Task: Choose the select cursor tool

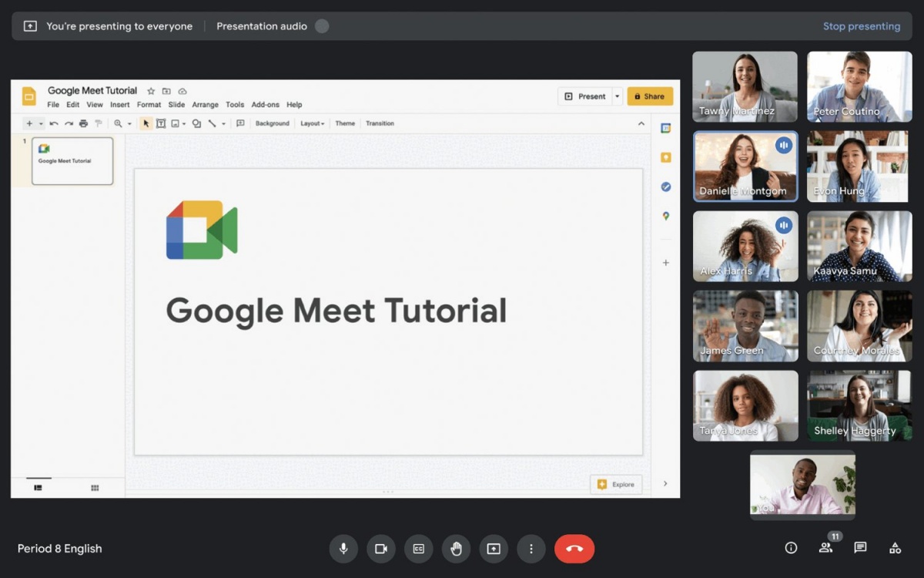Action: click(146, 123)
